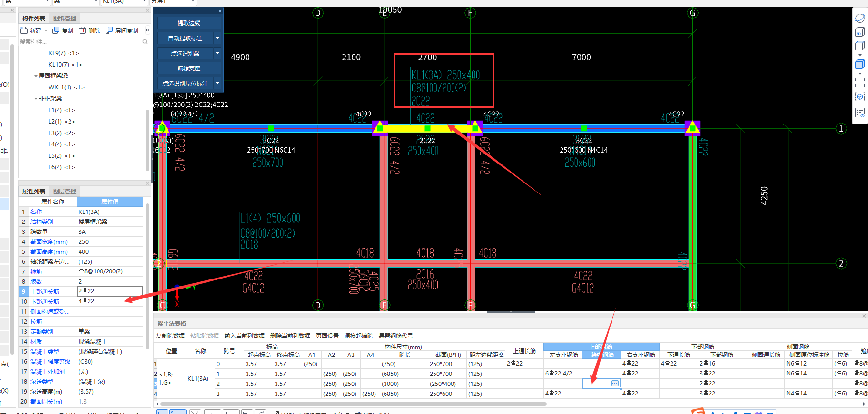Open dropdown next to 新建
Image resolution: width=868 pixels, height=414 pixels.
46,30
